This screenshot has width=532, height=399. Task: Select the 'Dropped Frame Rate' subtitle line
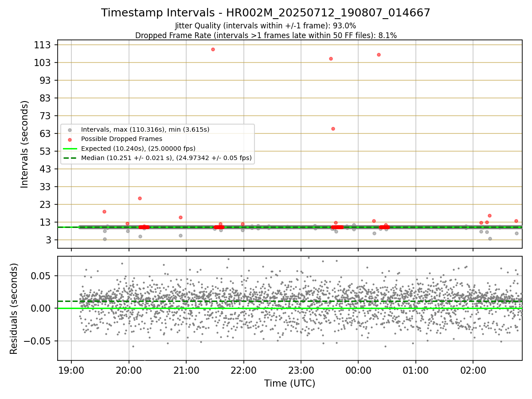pyautogui.click(x=266, y=35)
